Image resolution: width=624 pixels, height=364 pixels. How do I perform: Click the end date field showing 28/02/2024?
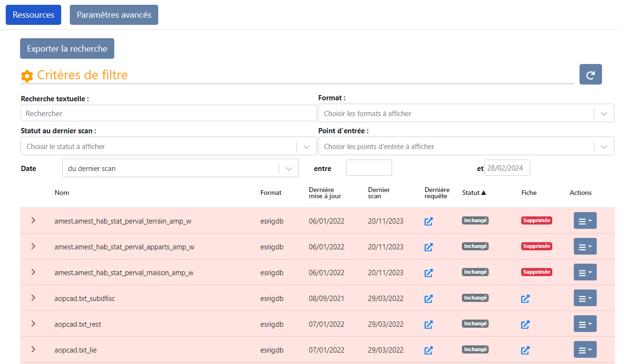pos(507,168)
